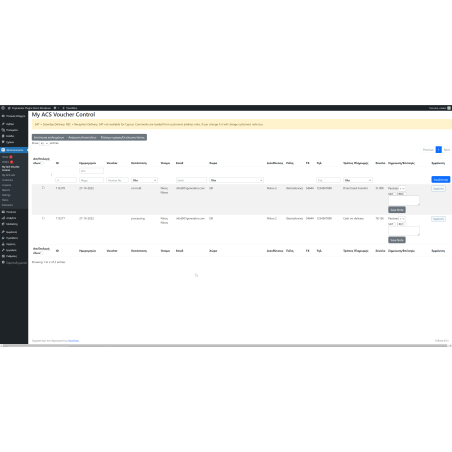Open the comments bubble icon in admin bar
This screenshot has height=452, width=452.
55,108
